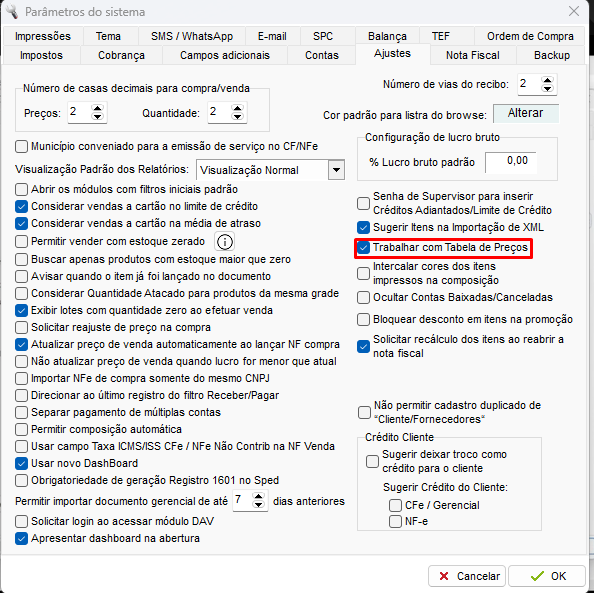Increase número de vias do recibo
594x593 pixels.
tap(547, 80)
